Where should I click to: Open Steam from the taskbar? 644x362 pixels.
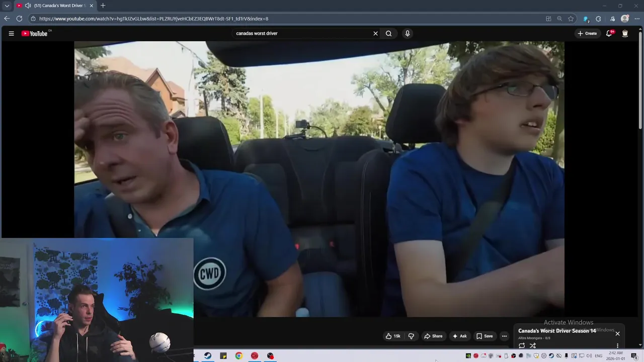[208, 355]
